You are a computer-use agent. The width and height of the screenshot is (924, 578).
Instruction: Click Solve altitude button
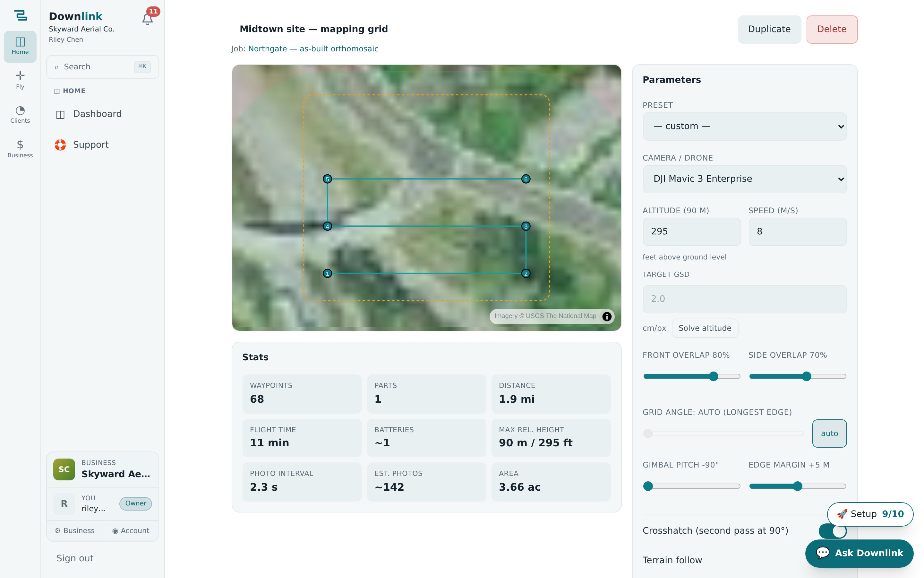(x=705, y=328)
